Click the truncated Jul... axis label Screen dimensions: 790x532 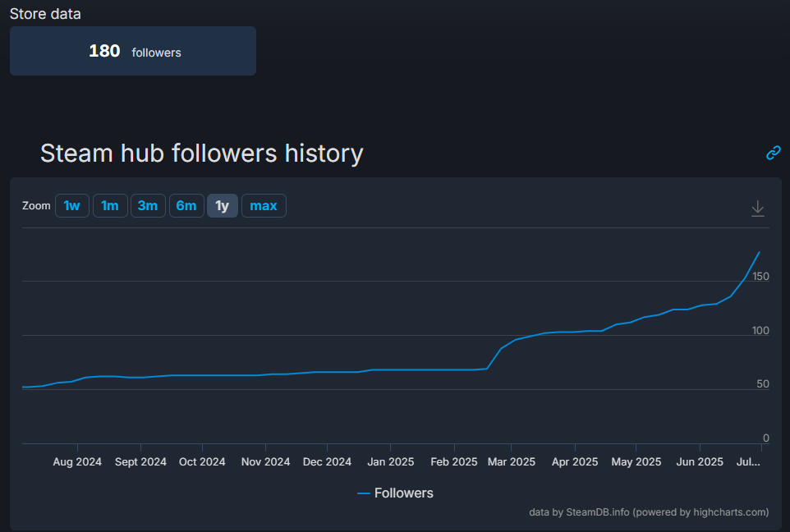pos(748,461)
